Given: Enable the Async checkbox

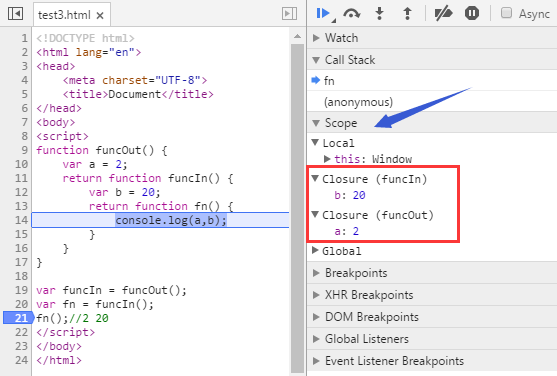Looking at the screenshot, I should click(x=506, y=13).
